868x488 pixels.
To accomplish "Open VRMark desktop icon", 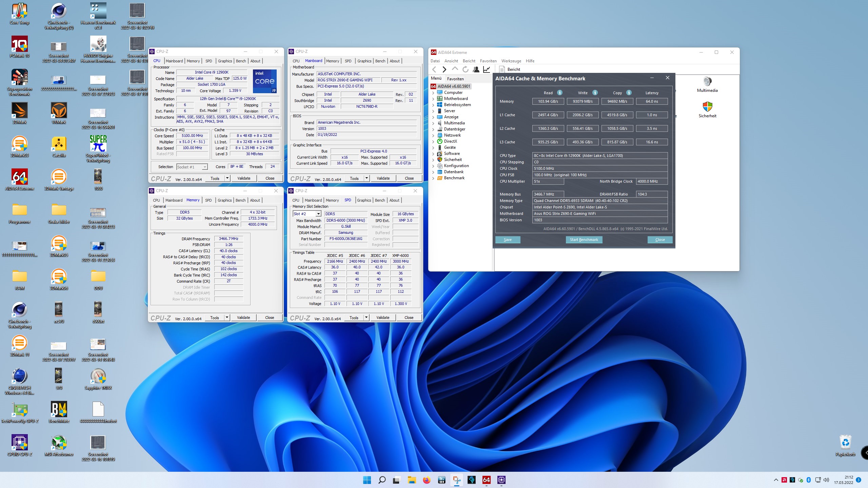I will click(x=59, y=113).
